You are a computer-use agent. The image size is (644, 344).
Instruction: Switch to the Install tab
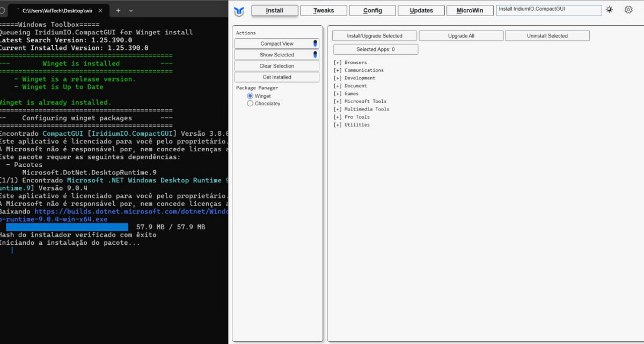[275, 10]
